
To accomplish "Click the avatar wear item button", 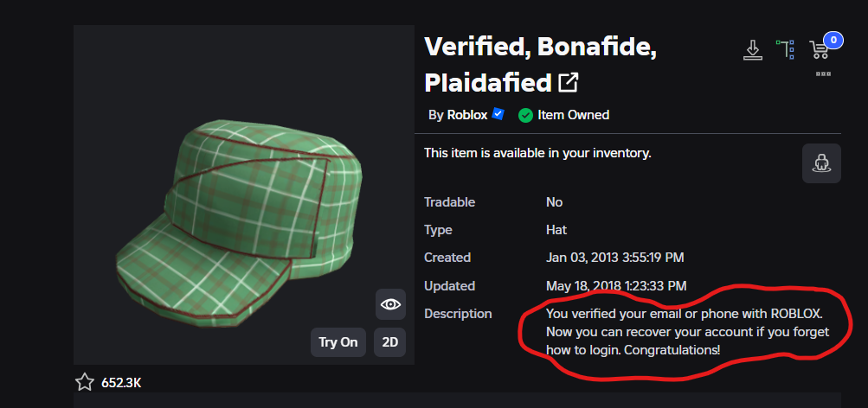I will tap(822, 163).
